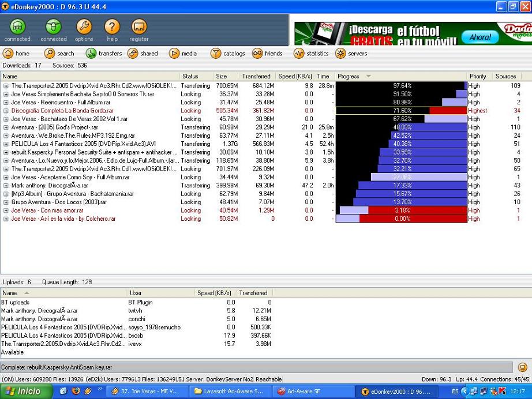The image size is (532, 399).
Task: Expand Aventura We Broke The Rules row
Action: click(6, 135)
